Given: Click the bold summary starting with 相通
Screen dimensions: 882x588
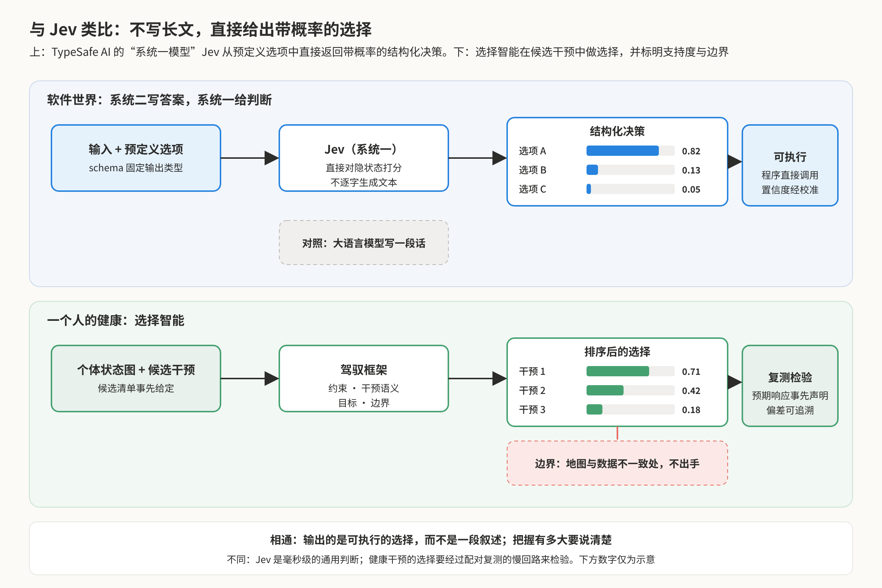Looking at the screenshot, I should coord(441,539).
